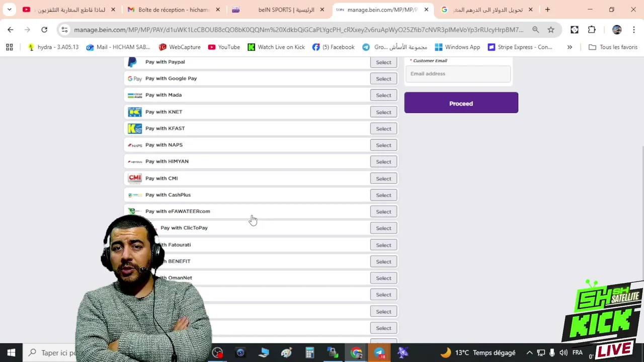Screen dimensions: 644x362
Task: Choose Select button for Pay with HIMYAN
Action: [383, 162]
